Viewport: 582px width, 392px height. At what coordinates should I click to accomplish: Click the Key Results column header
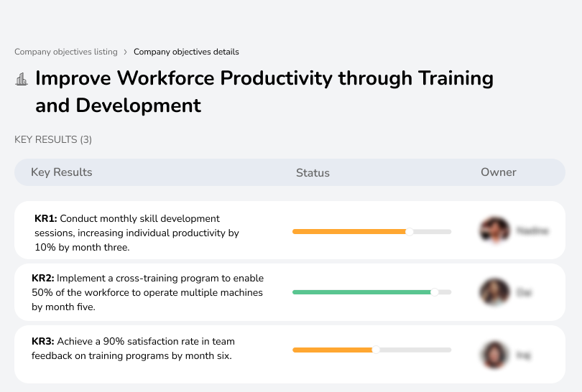tap(62, 172)
